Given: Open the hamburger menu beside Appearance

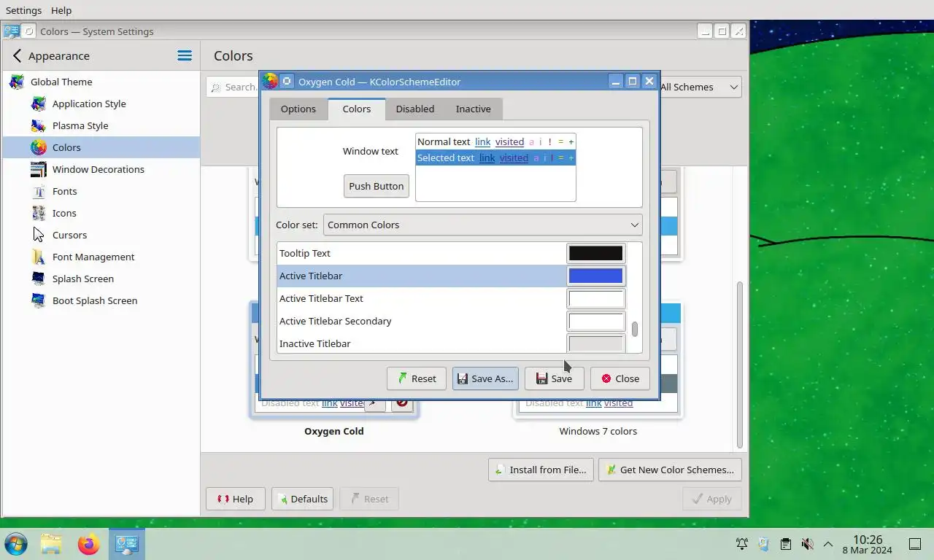Looking at the screenshot, I should (x=185, y=55).
